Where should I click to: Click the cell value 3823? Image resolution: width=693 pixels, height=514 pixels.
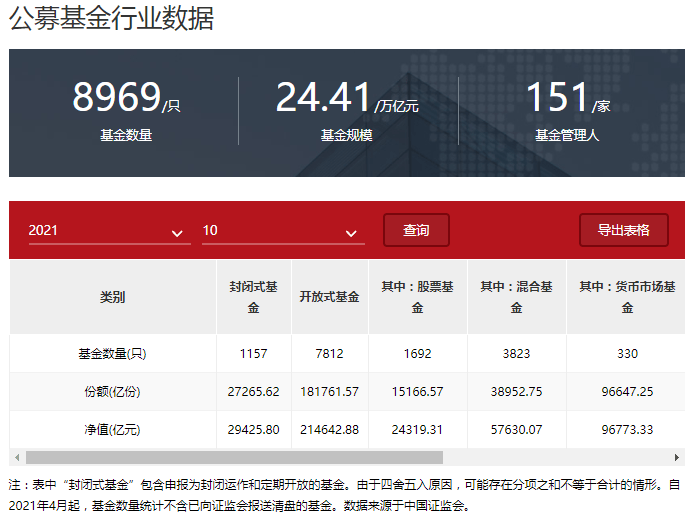tap(517, 354)
